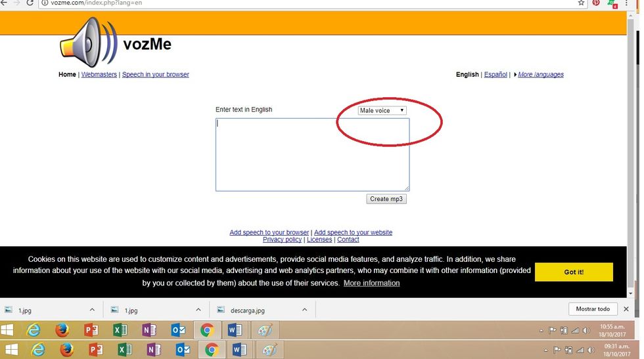Expand the descarga.jpg download options chevron
This screenshot has width=644, height=359.
[304, 310]
